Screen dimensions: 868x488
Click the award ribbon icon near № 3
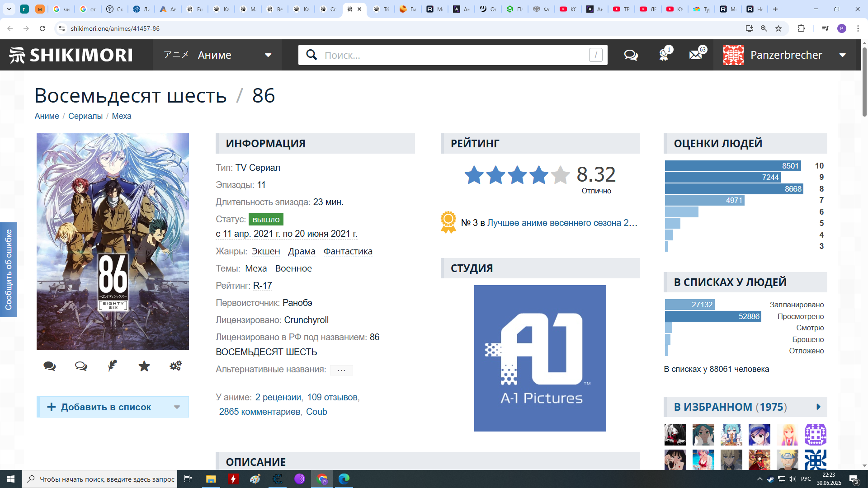[448, 222]
